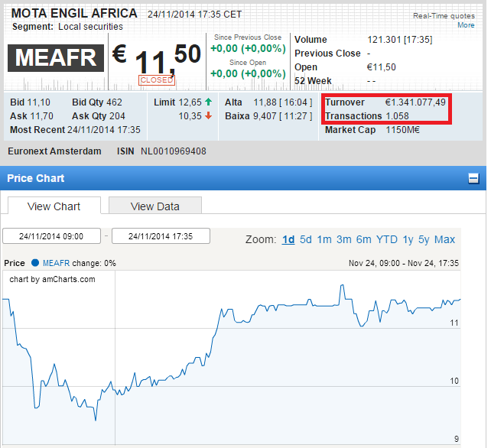
Task: Click the MEAFR legend label link
Action: [x=56, y=263]
